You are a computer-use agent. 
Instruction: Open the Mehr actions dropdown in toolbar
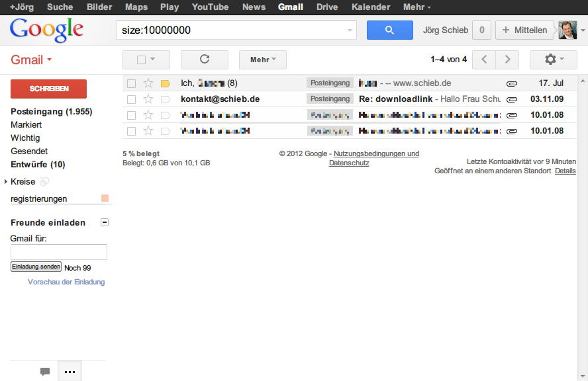pos(263,60)
